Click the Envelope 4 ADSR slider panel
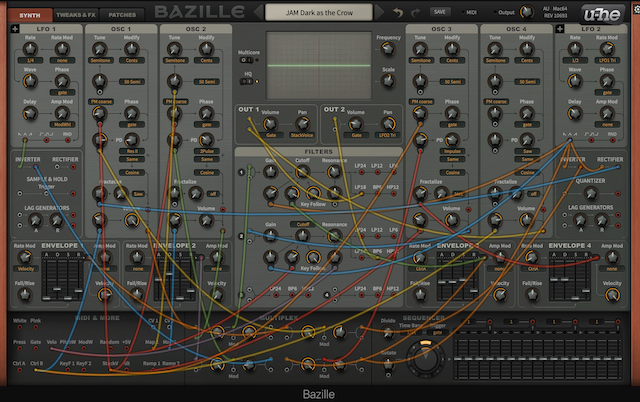The image size is (640, 402). click(x=570, y=277)
